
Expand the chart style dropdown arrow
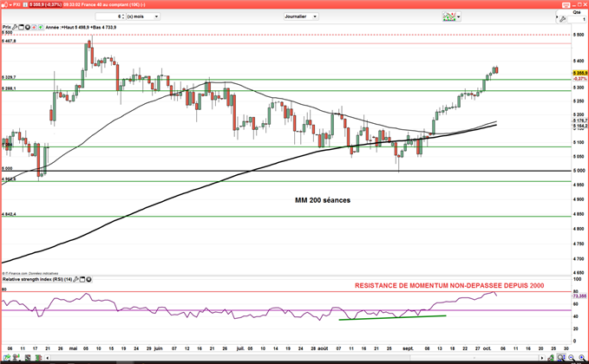pyautogui.click(x=459, y=16)
